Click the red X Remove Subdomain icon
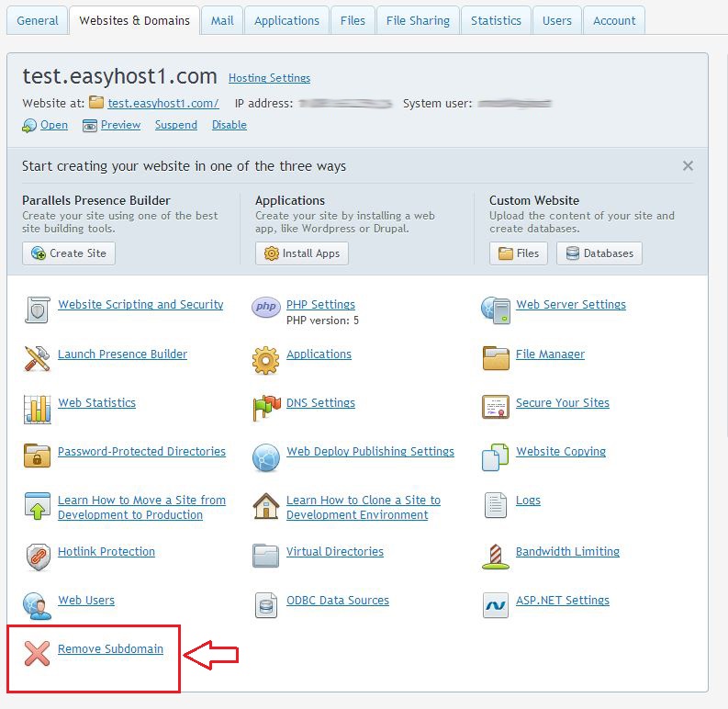 (x=37, y=653)
